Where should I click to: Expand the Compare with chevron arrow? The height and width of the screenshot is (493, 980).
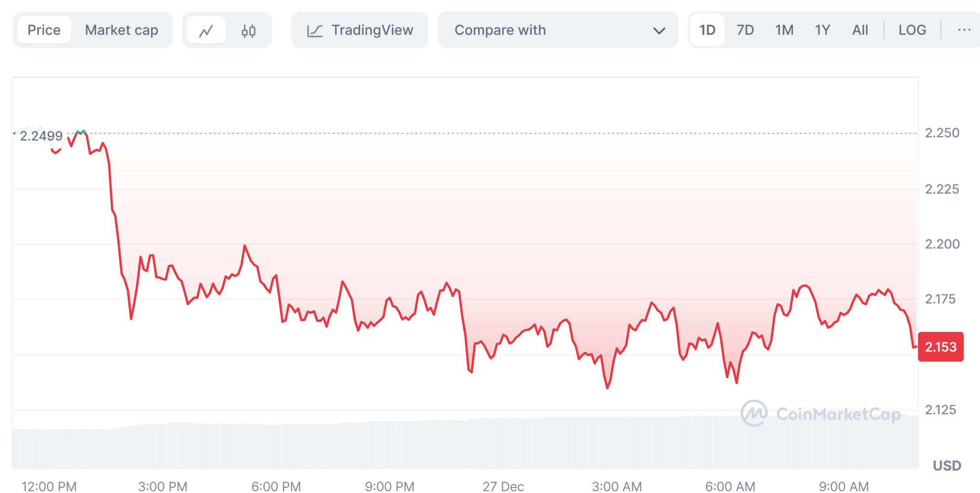(x=659, y=31)
